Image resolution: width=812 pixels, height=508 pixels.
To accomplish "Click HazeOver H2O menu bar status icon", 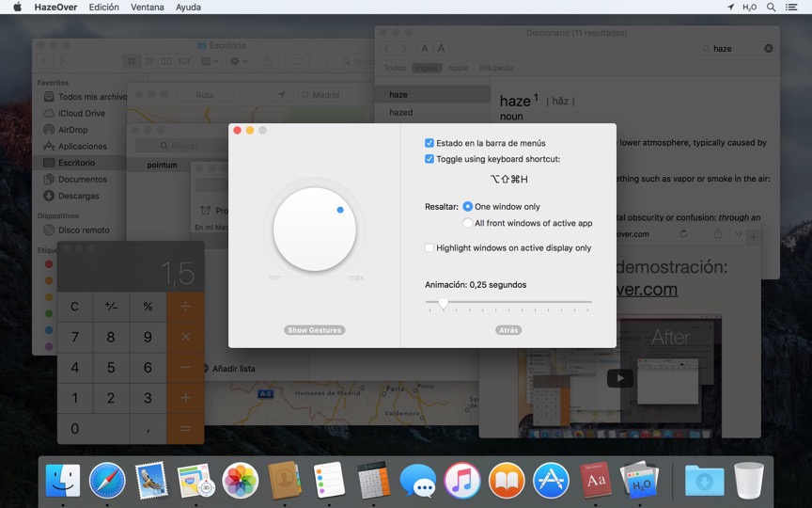I will point(749,8).
